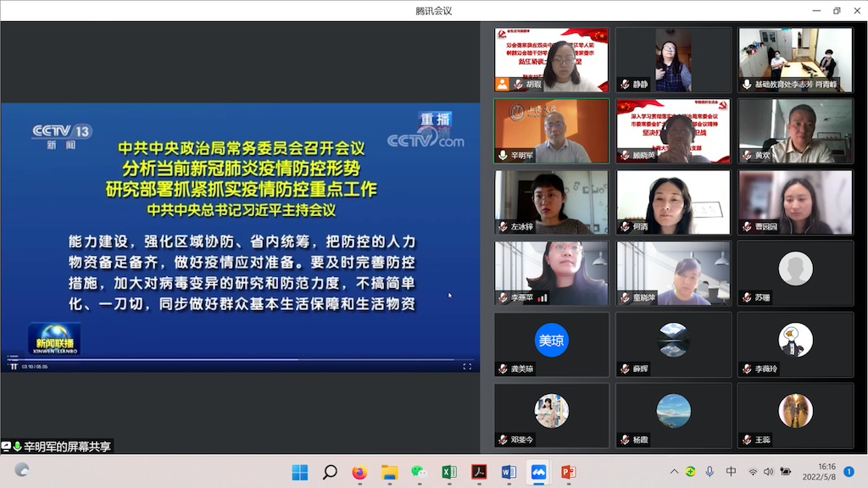Switch to Excel in the taskbar
This screenshot has width=868, height=488.
[x=449, y=472]
